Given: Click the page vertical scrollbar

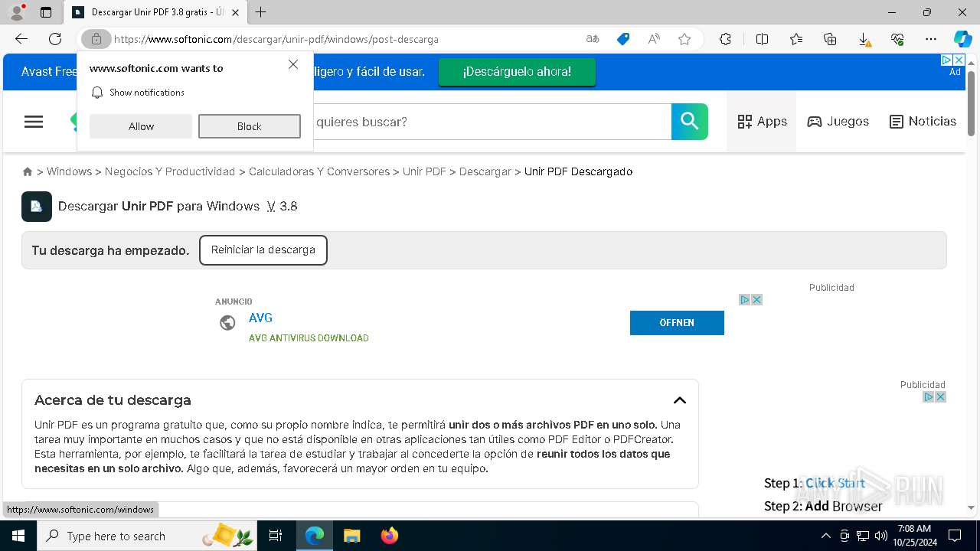Looking at the screenshot, I should click(x=971, y=103).
